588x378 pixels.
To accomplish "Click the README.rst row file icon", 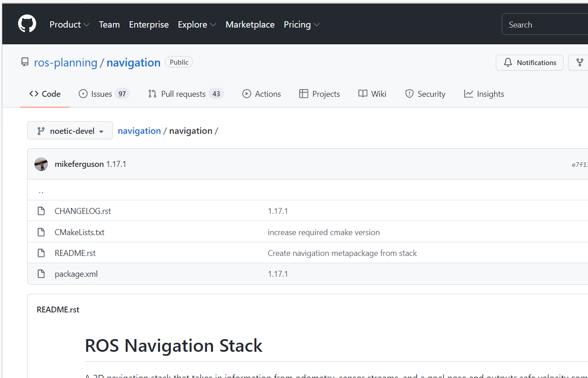I will [41, 253].
